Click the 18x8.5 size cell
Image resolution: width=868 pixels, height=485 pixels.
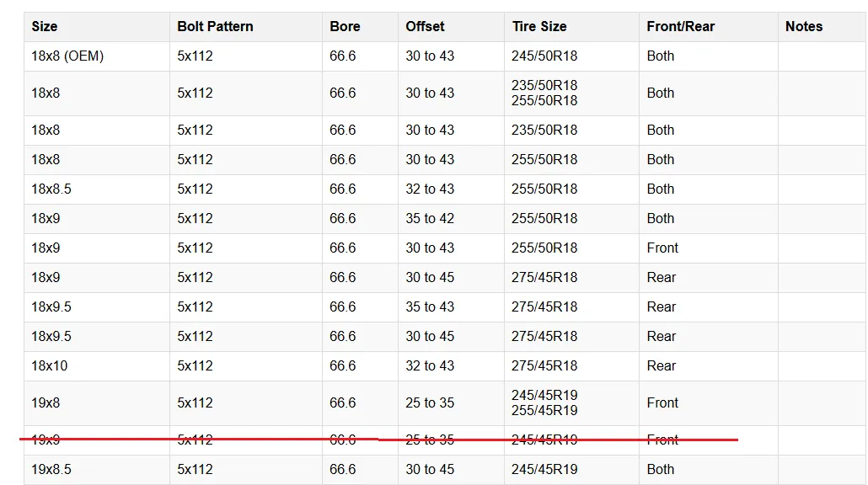point(51,189)
